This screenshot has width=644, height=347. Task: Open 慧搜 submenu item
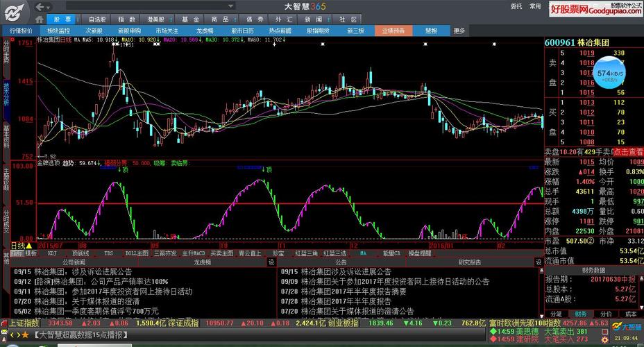(x=431, y=31)
